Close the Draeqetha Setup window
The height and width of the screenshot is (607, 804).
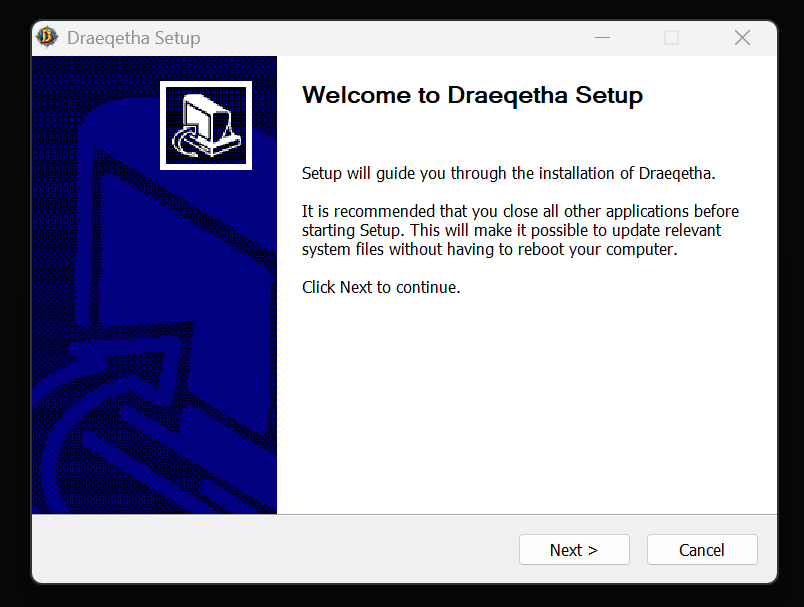pos(742,37)
